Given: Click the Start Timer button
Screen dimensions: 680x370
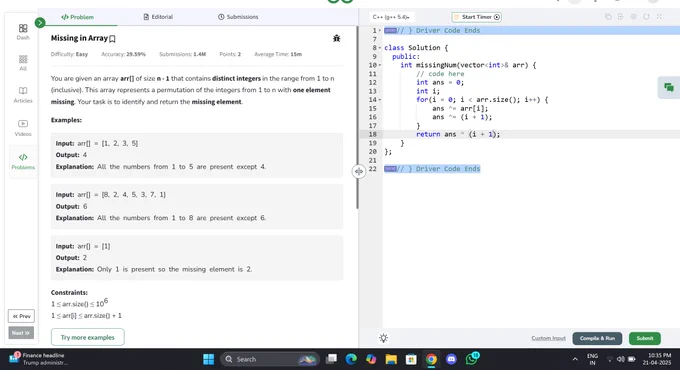Looking at the screenshot, I should tap(476, 17).
